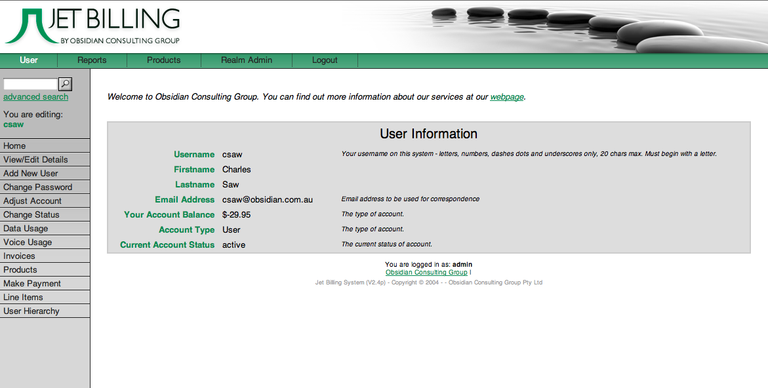Open Change Password in the sidebar
Screen dimensions: 768x388
point(45,187)
